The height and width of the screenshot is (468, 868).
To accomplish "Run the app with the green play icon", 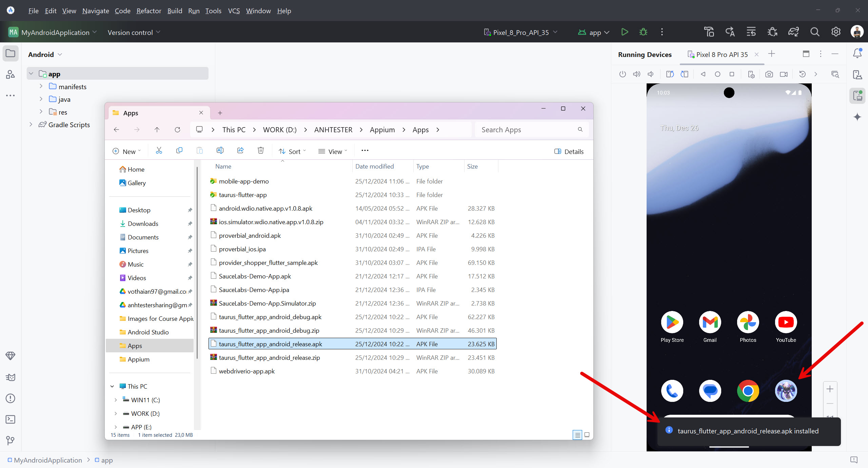I will (x=625, y=32).
